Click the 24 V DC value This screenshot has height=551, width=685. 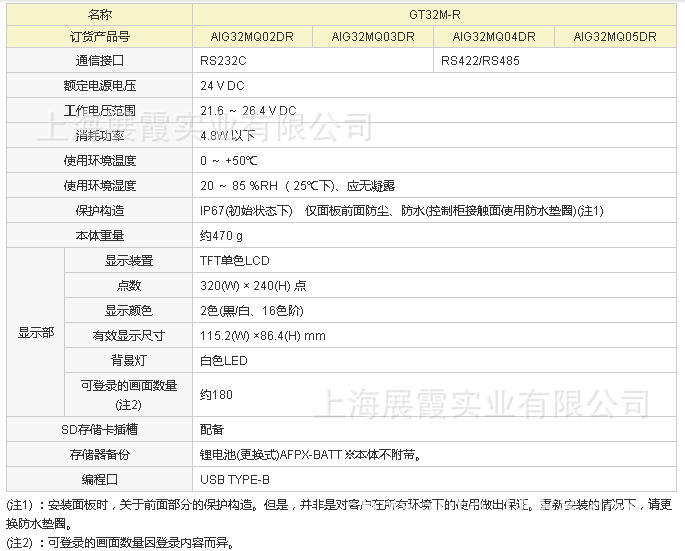pos(222,86)
